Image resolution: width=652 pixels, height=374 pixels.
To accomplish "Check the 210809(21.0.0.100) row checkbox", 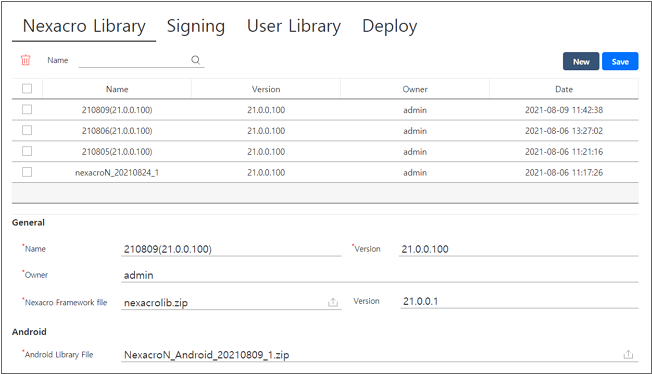I will coord(27,109).
